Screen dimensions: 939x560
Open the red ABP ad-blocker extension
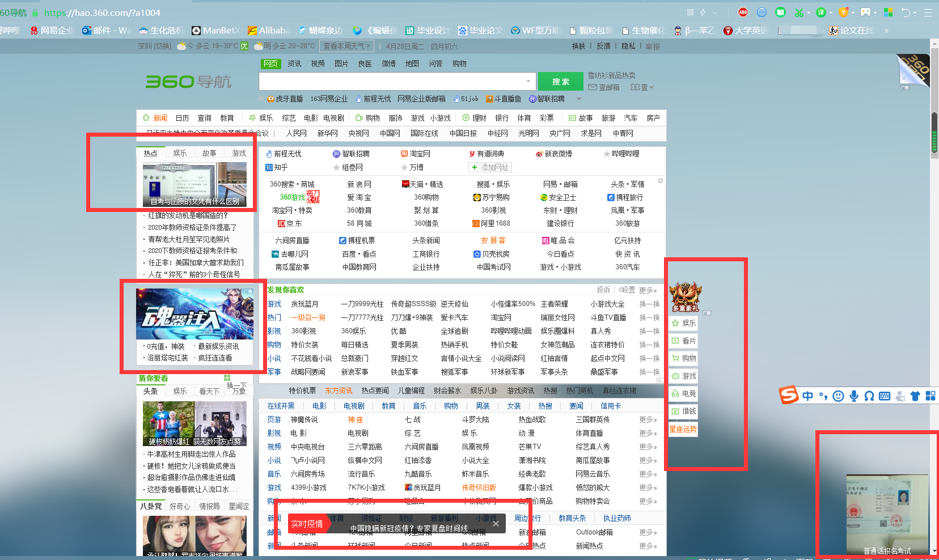[743, 12]
